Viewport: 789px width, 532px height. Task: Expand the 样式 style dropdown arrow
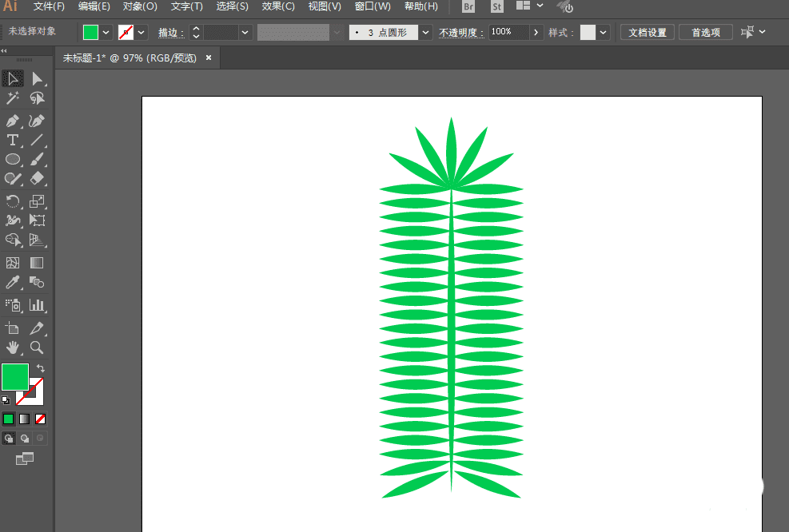[x=603, y=32]
